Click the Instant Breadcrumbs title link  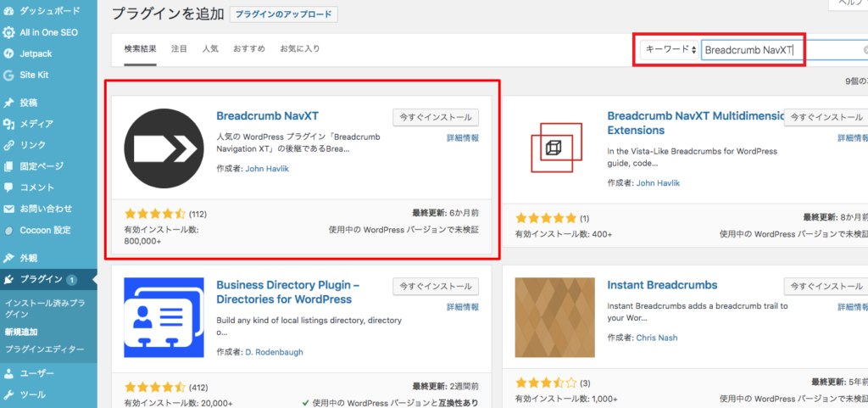pyautogui.click(x=662, y=285)
